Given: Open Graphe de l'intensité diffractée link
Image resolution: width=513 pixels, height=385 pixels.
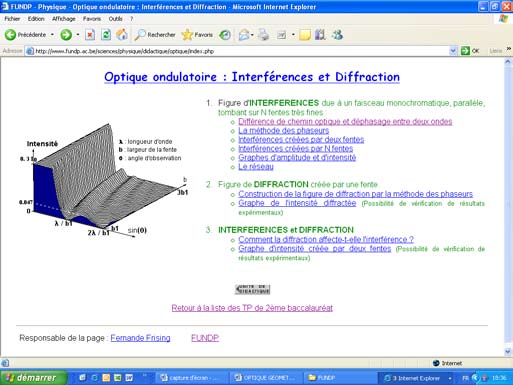Looking at the screenshot, I should pos(297,203).
